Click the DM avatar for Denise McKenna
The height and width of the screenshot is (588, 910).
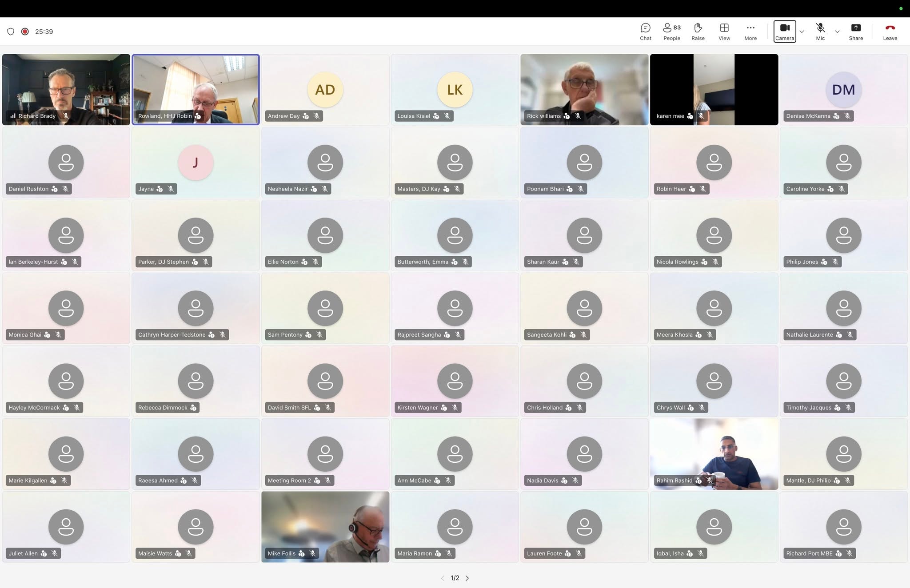coord(843,90)
